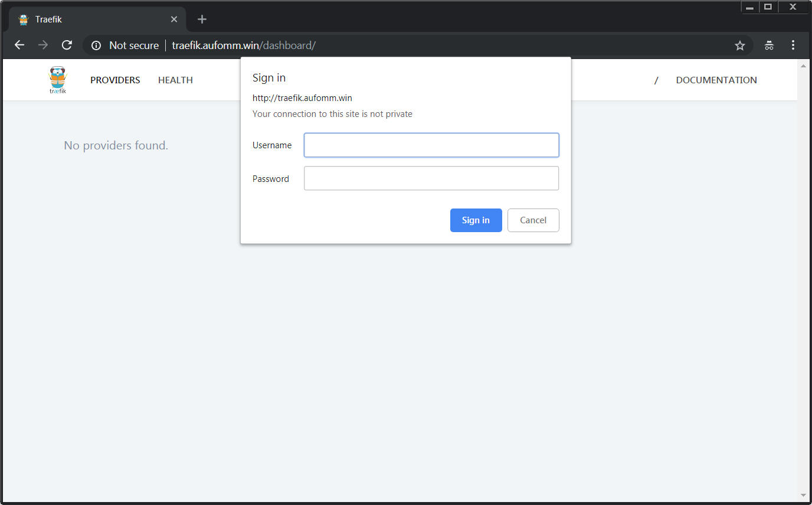Click the Cancel button
This screenshot has height=505, width=812.
pyautogui.click(x=533, y=220)
